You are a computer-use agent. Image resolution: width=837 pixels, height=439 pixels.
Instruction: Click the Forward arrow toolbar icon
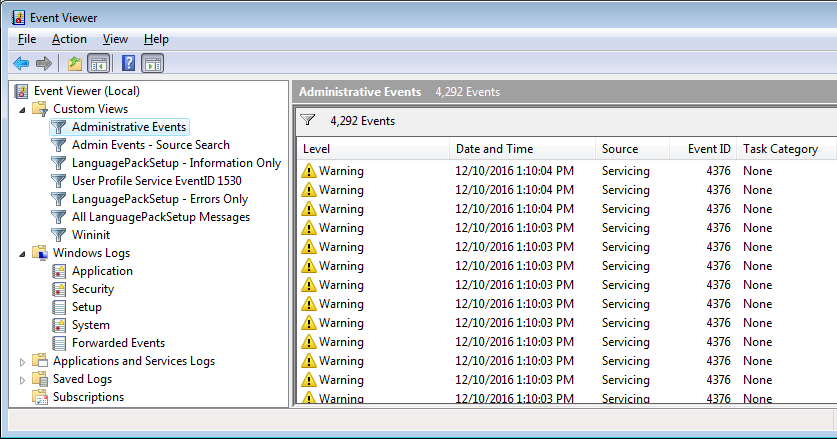[x=44, y=64]
